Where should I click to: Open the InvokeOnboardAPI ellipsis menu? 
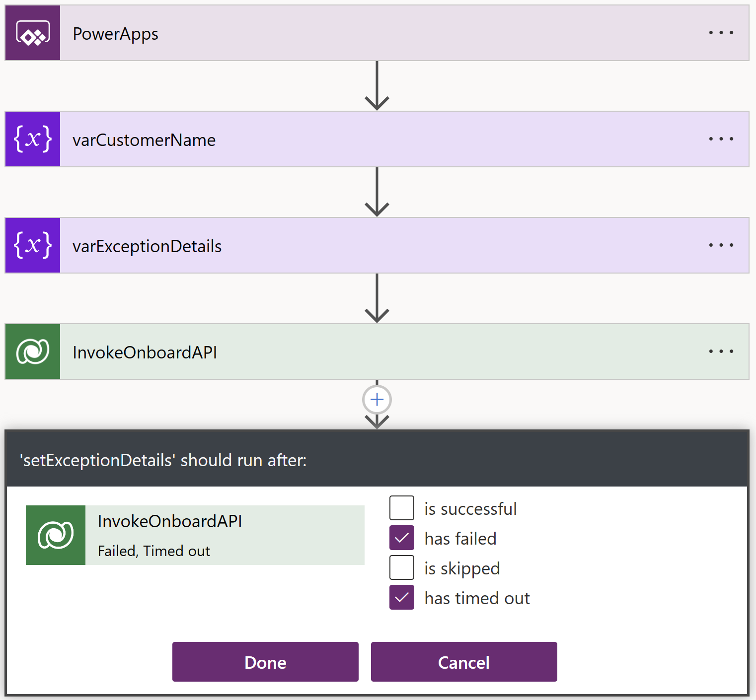point(721,352)
